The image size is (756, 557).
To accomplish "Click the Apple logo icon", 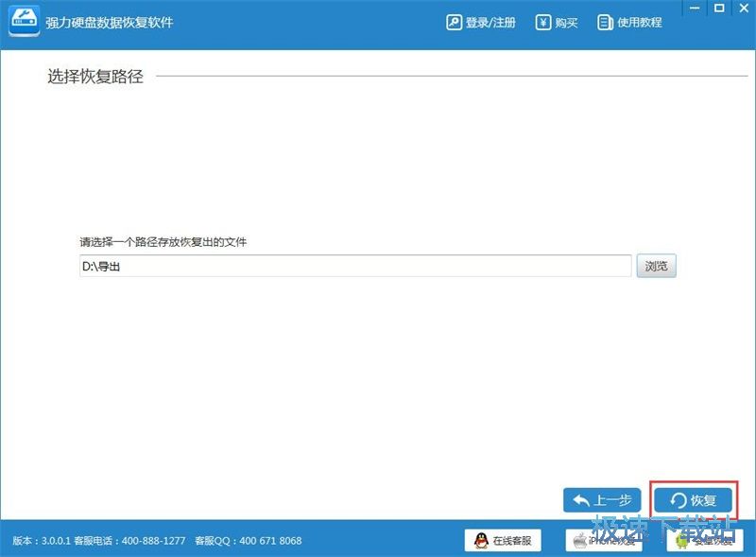I will (579, 540).
